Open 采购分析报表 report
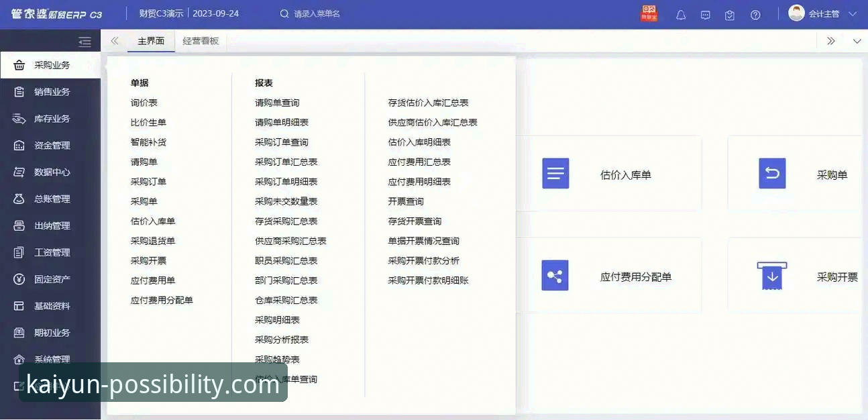The height and width of the screenshot is (420, 868). pyautogui.click(x=282, y=339)
